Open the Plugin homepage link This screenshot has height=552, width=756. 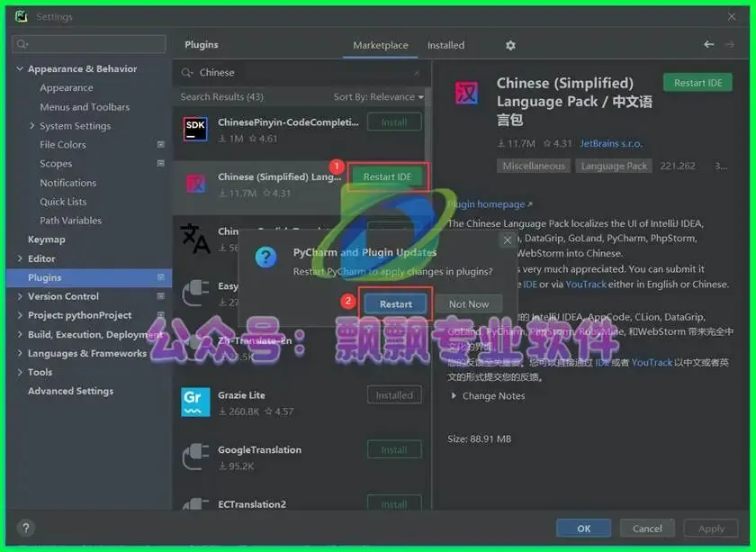(x=490, y=204)
